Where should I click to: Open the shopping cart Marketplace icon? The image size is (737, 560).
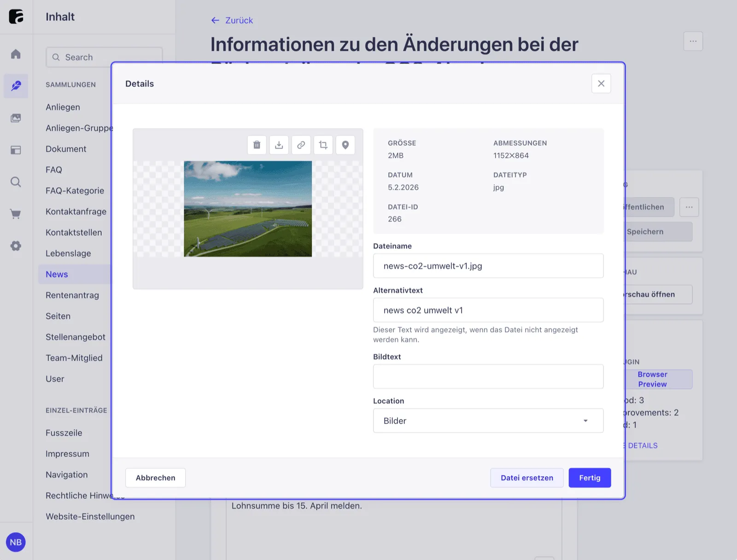click(16, 214)
